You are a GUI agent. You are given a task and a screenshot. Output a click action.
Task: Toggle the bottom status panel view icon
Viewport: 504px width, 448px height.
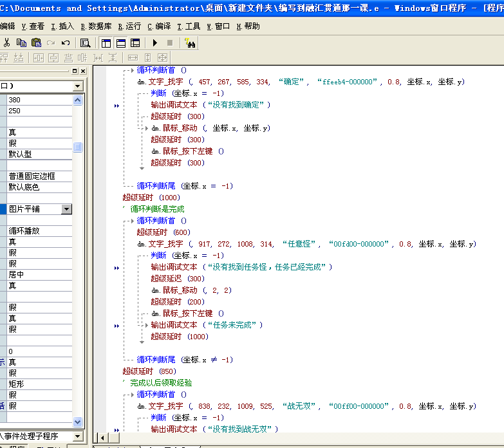[121, 42]
